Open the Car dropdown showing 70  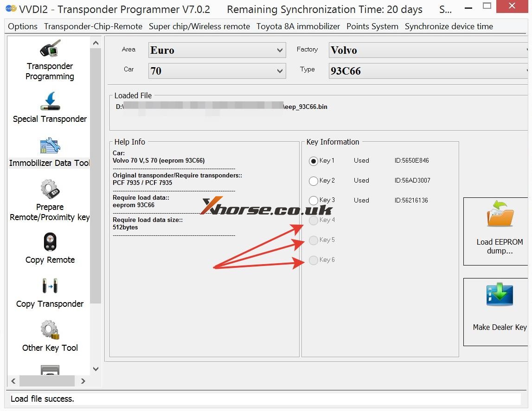click(217, 71)
